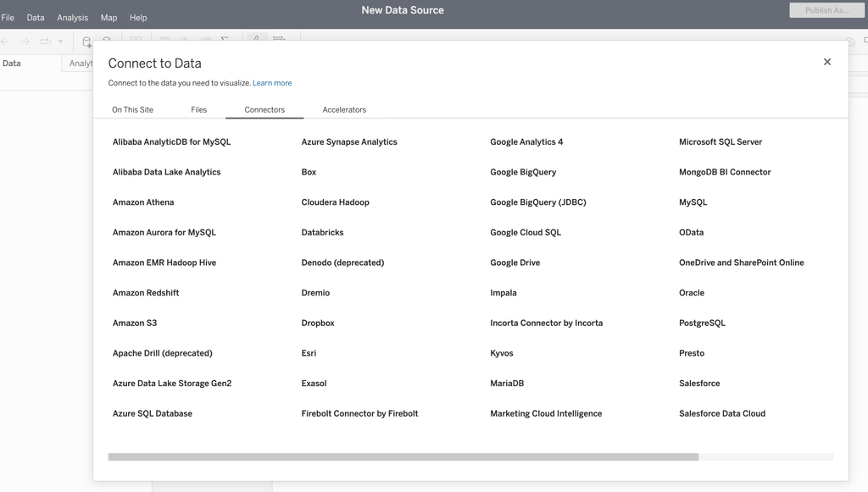
Task: Connect to Oracle
Action: tap(692, 292)
